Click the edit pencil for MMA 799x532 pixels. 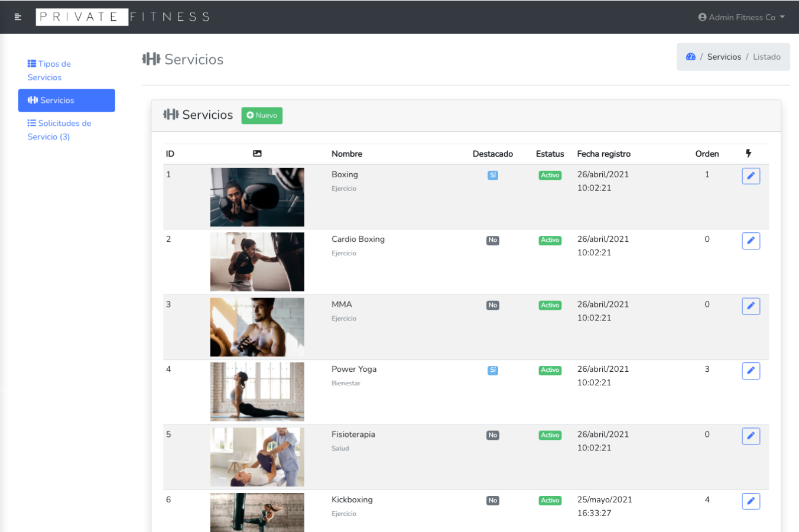coord(751,306)
